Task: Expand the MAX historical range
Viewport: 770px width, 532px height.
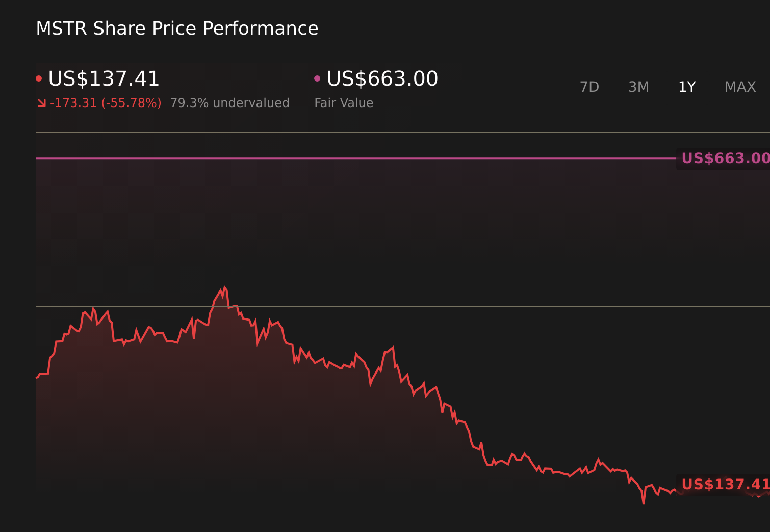Action: point(739,87)
